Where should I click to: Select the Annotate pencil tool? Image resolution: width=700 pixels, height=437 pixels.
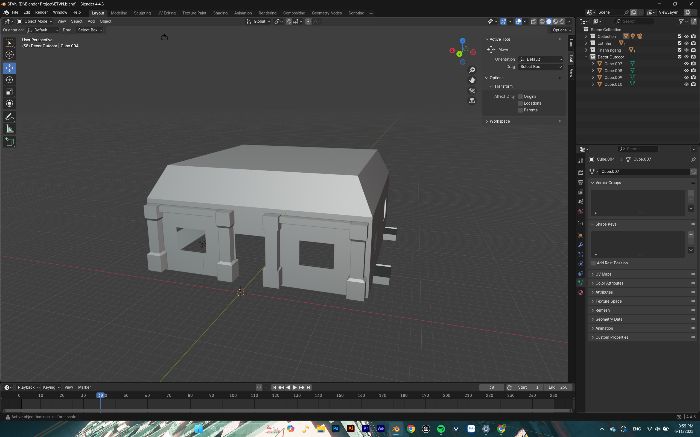point(9,117)
